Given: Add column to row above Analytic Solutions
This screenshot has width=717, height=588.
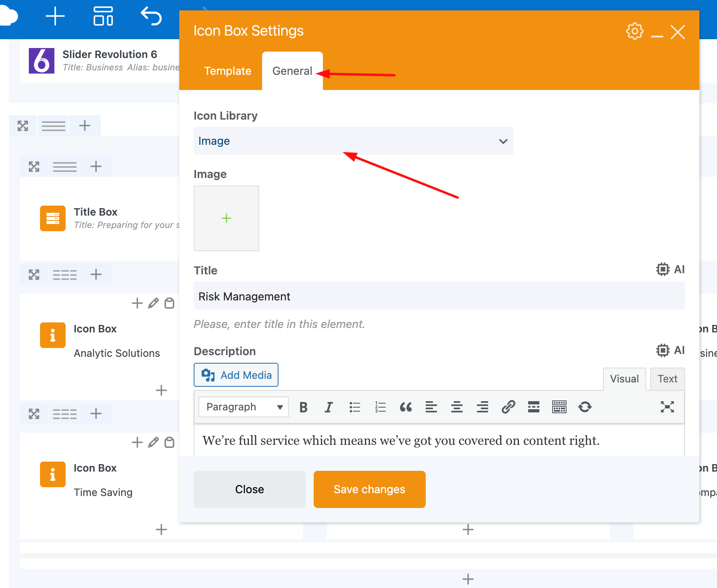Looking at the screenshot, I should tap(96, 275).
